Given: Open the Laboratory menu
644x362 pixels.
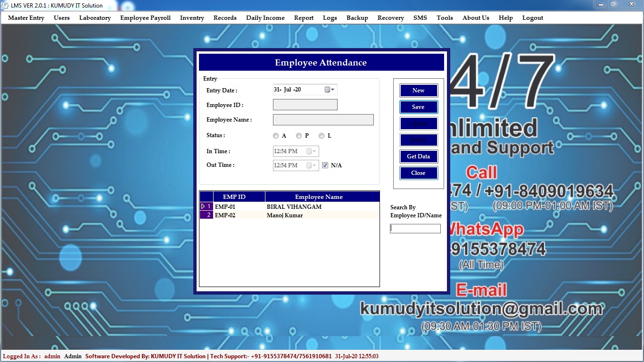Looking at the screenshot, I should (x=95, y=18).
